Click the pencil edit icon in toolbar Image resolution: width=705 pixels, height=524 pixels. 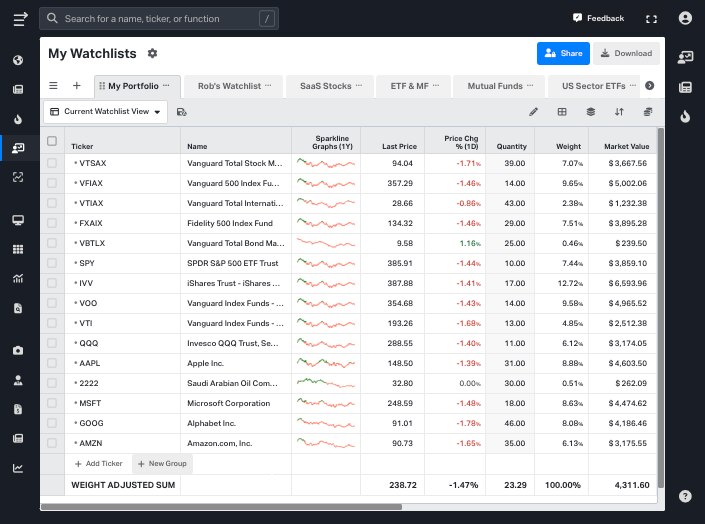click(533, 112)
